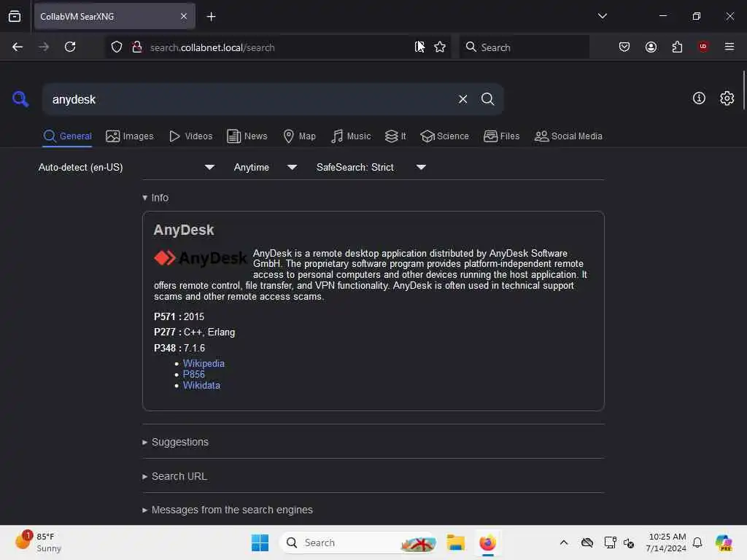The image size is (747, 560).
Task: Click the AnyDesk logo image
Action: point(200,258)
